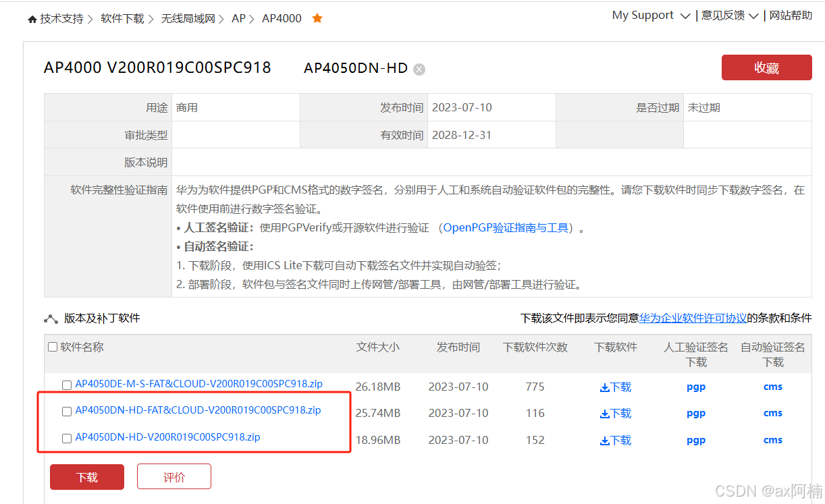
Task: Click the home icon before 技术支持
Action: (x=32, y=20)
